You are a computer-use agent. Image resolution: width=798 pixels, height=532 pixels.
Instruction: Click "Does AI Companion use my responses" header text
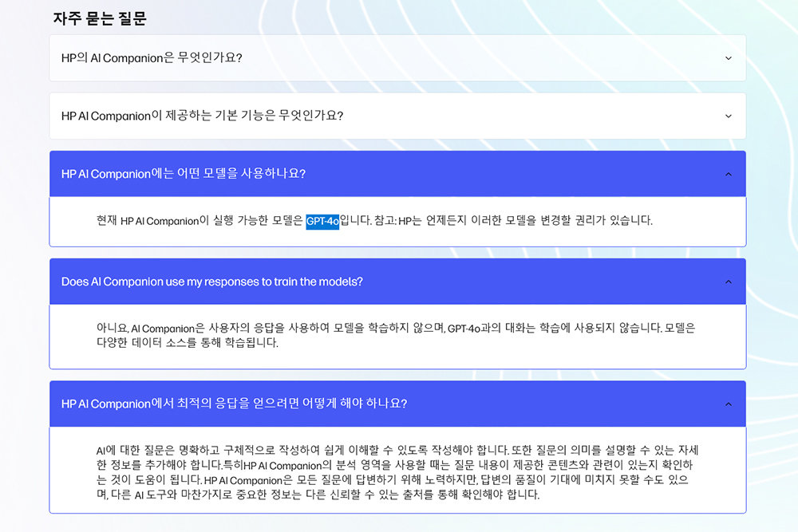click(x=211, y=282)
